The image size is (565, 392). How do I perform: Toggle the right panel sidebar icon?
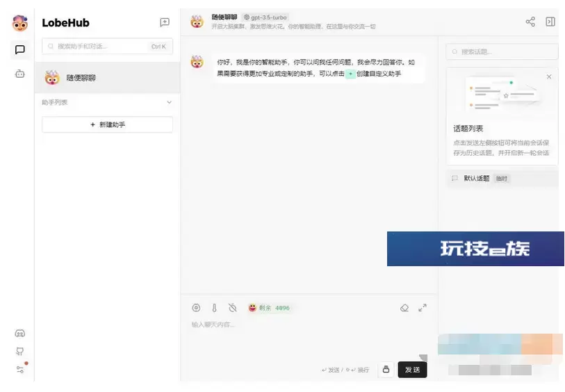tap(550, 22)
